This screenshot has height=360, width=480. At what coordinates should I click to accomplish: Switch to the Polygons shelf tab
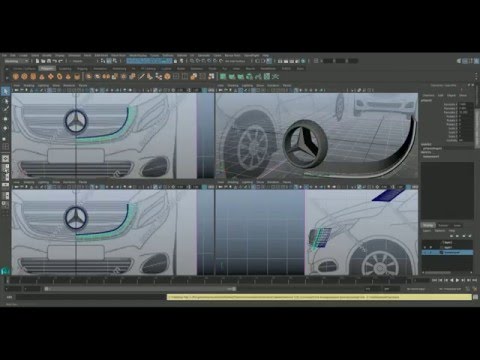tap(47, 68)
